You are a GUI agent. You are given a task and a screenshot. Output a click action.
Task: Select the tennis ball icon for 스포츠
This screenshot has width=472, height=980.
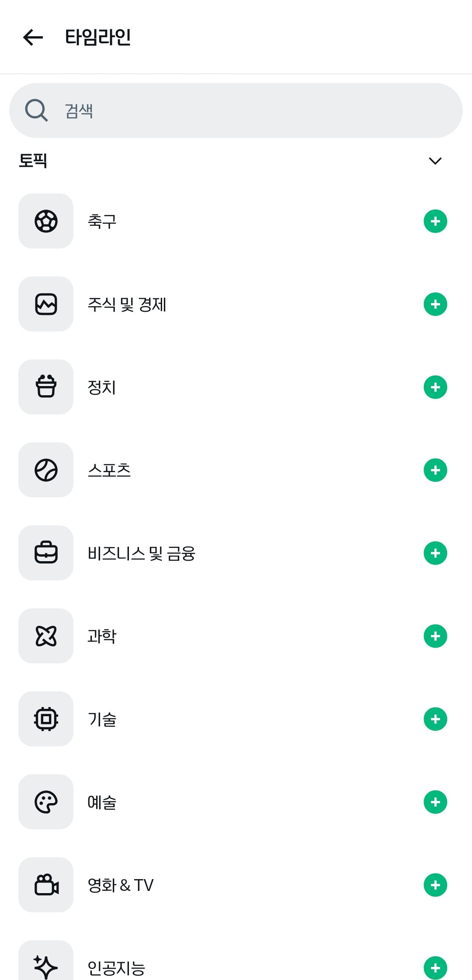(x=46, y=470)
